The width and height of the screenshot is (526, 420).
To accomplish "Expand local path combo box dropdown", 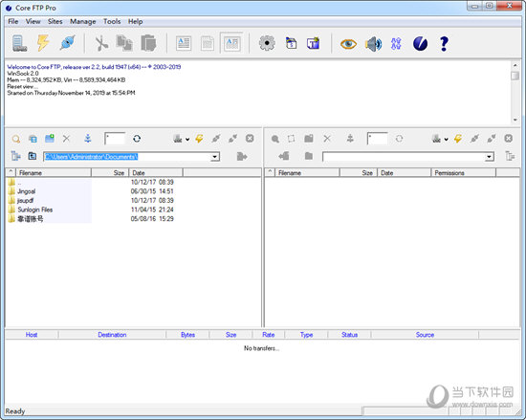I will pos(214,157).
